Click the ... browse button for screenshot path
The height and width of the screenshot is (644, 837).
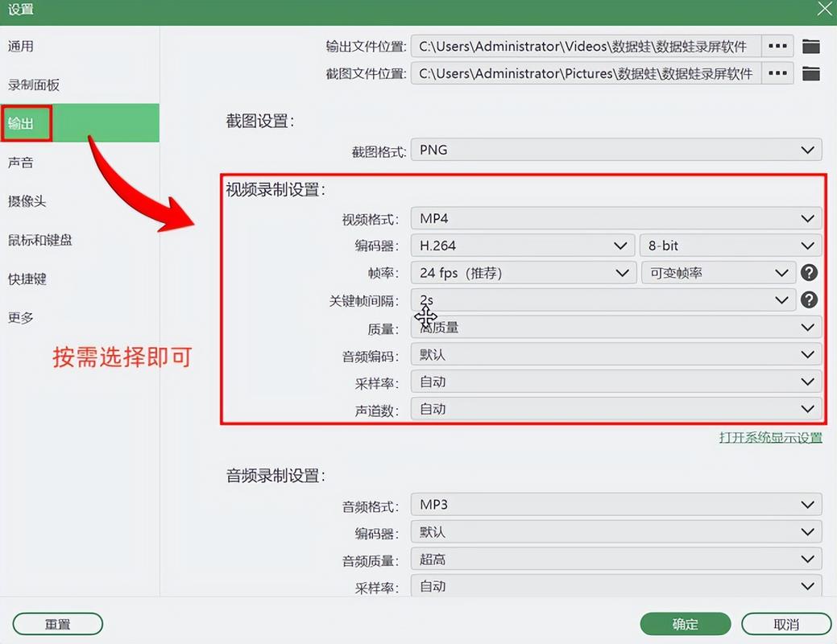[777, 73]
